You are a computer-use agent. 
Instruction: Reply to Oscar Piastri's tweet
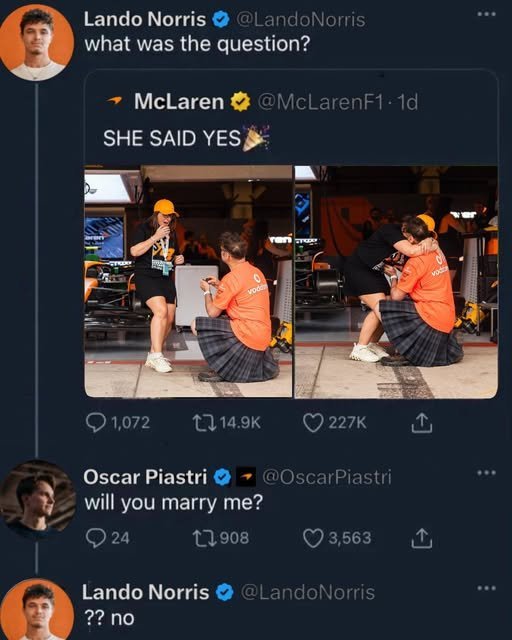pos(108,538)
